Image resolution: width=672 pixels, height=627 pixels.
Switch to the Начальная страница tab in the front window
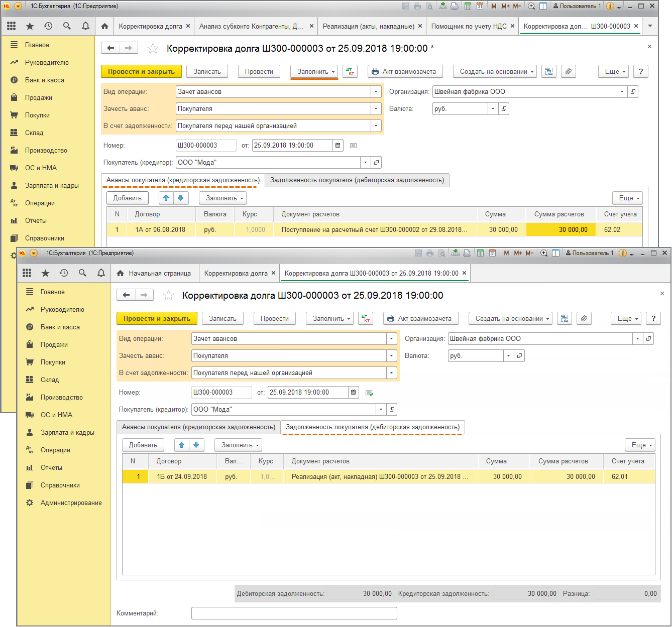154,273
